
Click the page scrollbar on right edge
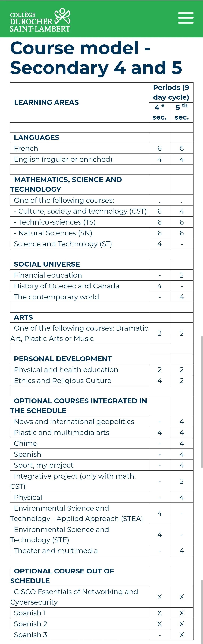(x=202, y=402)
